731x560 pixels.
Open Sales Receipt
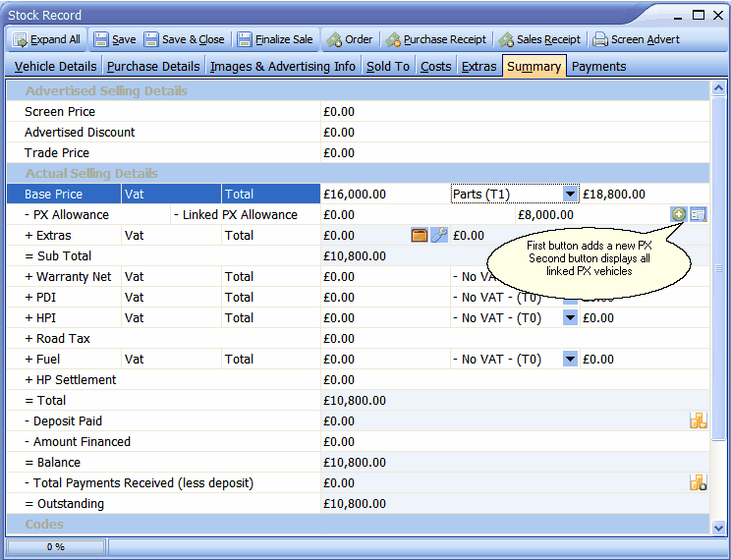tap(539, 39)
